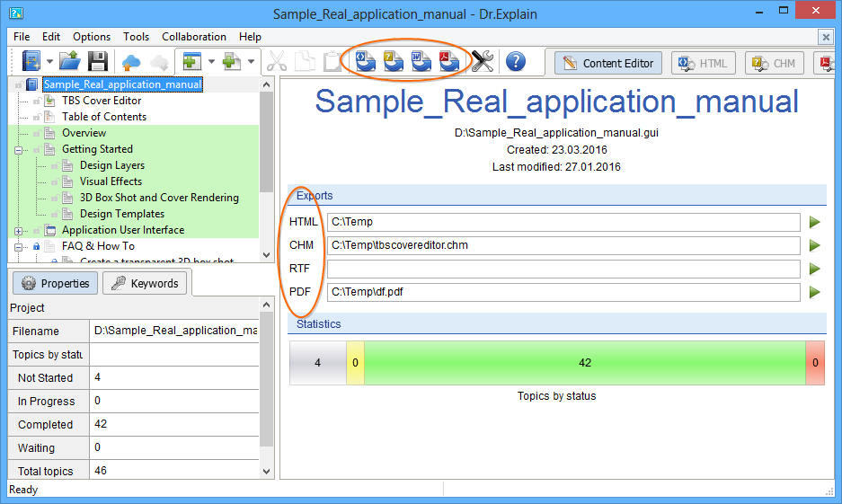Click the export to HTML toolbar icon
The image size is (842, 504).
366,61
